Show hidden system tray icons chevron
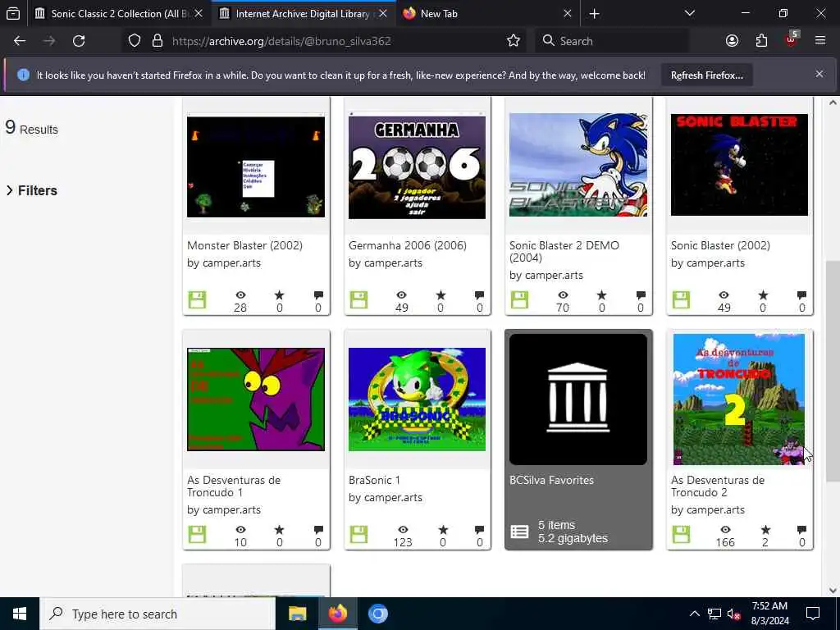This screenshot has width=840, height=630. (x=694, y=614)
